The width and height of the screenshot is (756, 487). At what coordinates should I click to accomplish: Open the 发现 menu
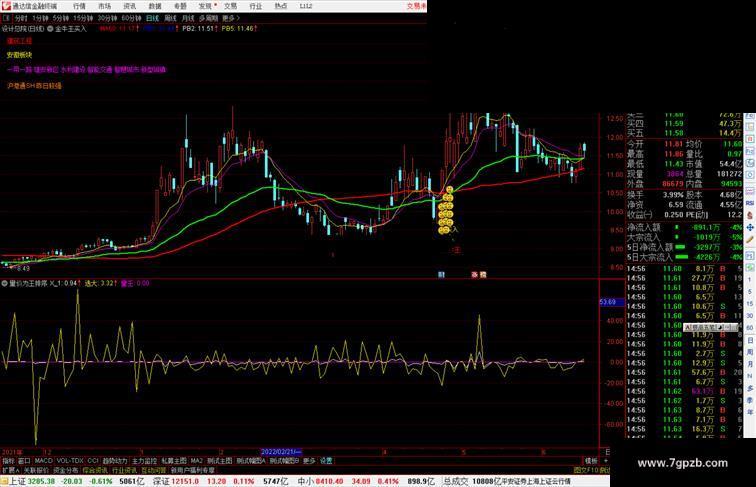205,6
